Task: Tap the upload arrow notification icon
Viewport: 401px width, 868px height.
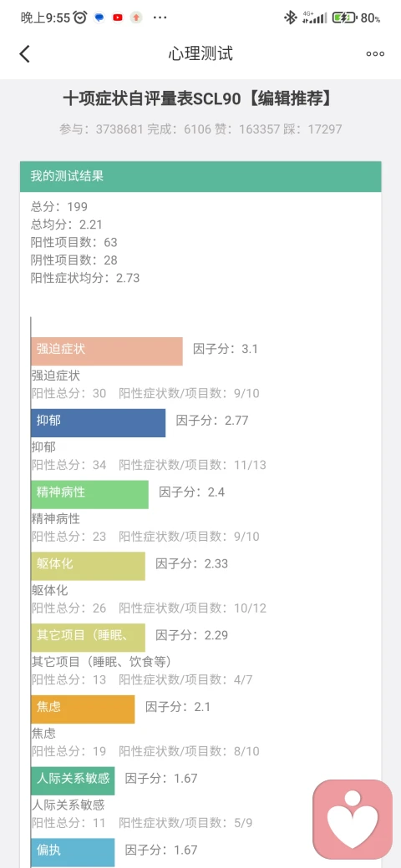Action: point(136,18)
